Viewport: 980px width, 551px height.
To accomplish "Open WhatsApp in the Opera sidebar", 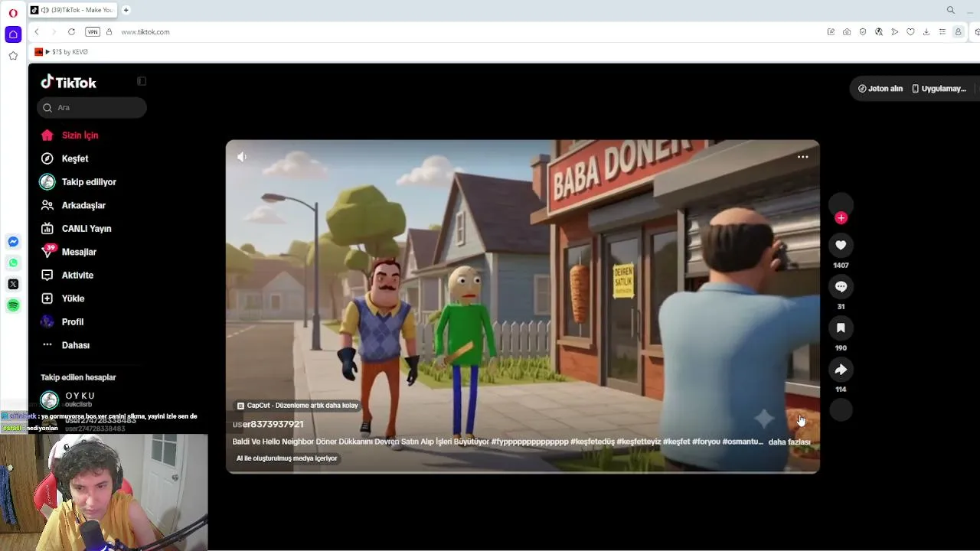I will [x=13, y=262].
